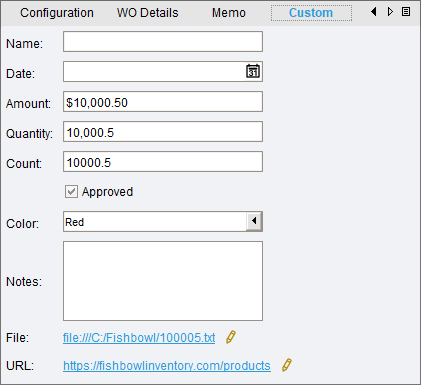
Task: Edit the URL link with pencil icon
Action: 287,365
